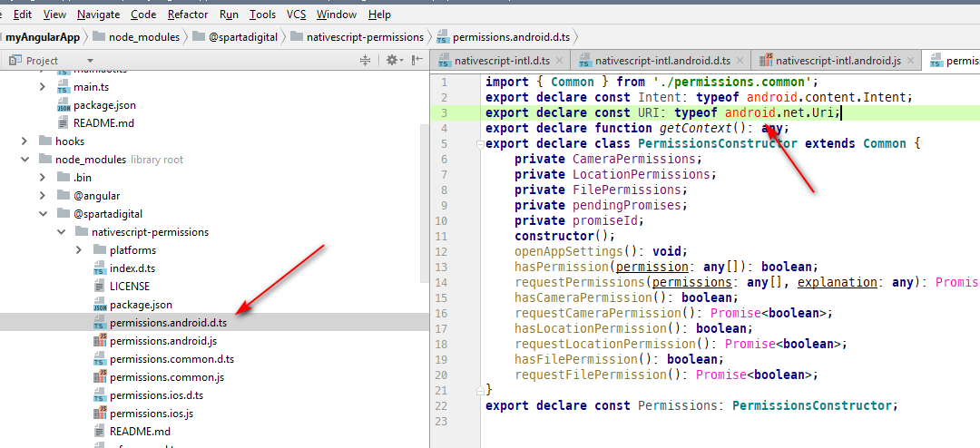The width and height of the screenshot is (980, 448).
Task: Select permissions.ios.d.ts file
Action: tap(157, 395)
